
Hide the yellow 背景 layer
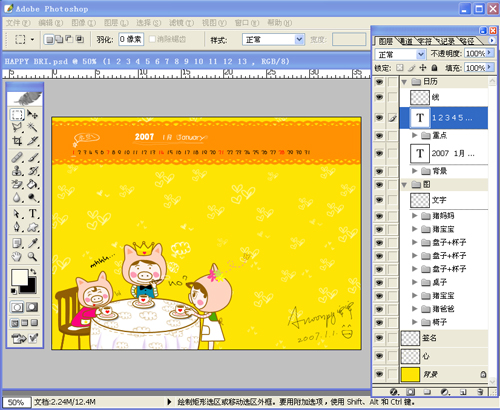(x=379, y=374)
